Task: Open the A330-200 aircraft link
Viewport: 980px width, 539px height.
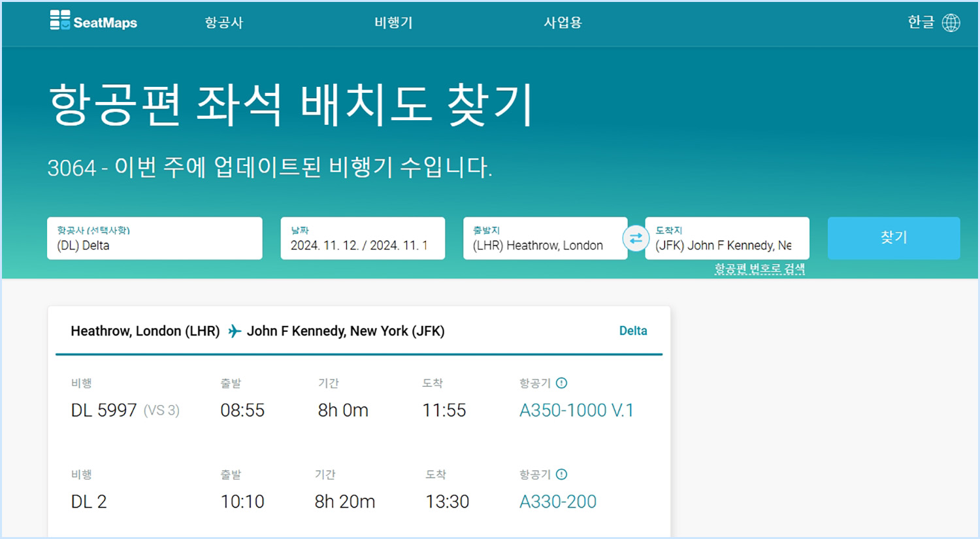Action: (558, 502)
